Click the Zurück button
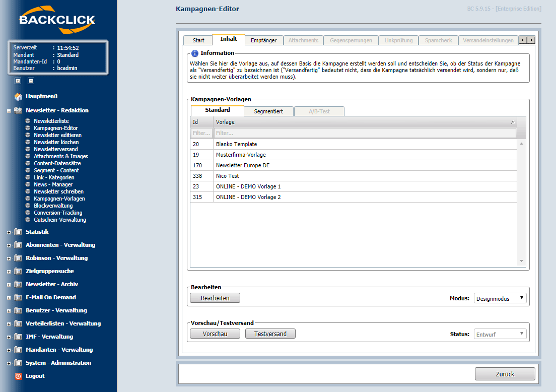 pos(505,374)
